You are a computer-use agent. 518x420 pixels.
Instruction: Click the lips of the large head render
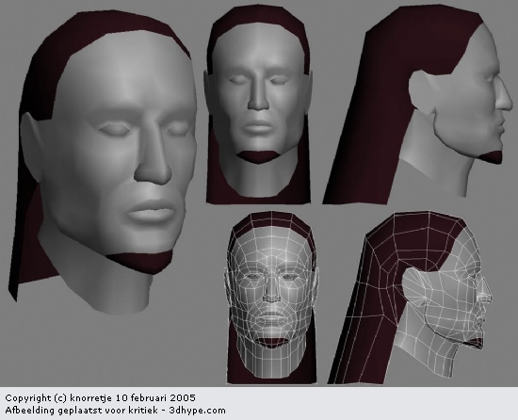coord(152,211)
